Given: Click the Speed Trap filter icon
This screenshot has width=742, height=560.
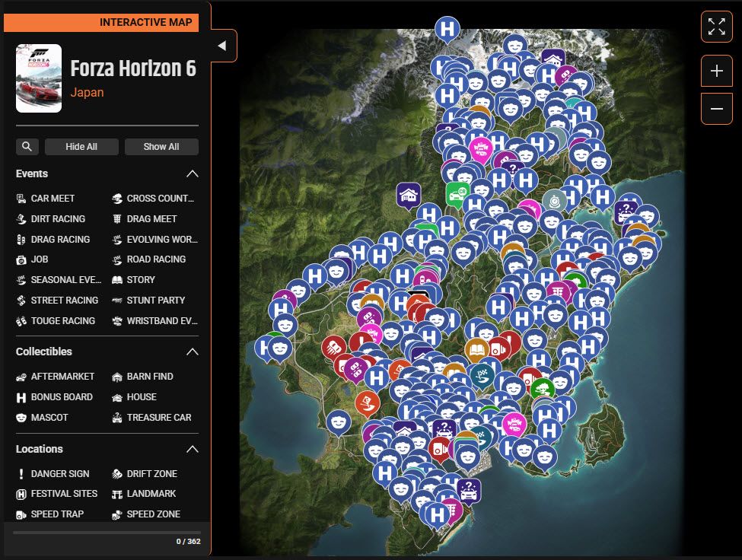Looking at the screenshot, I should coord(21,514).
